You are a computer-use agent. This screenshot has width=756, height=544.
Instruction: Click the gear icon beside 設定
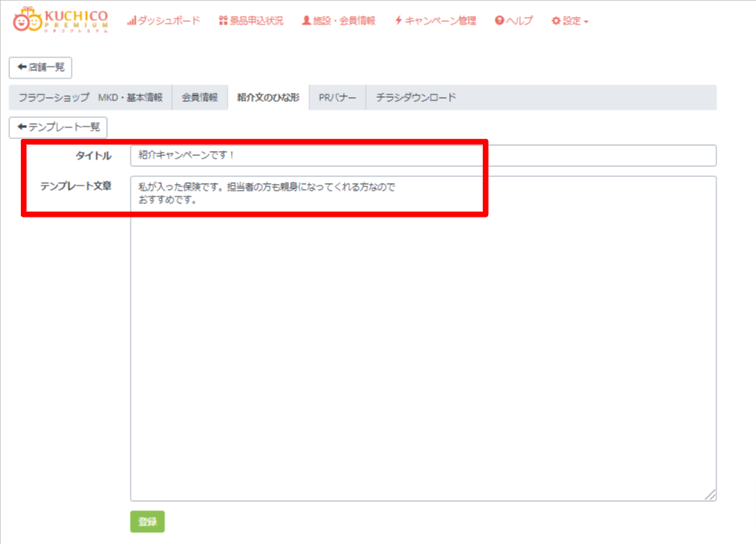tap(555, 20)
